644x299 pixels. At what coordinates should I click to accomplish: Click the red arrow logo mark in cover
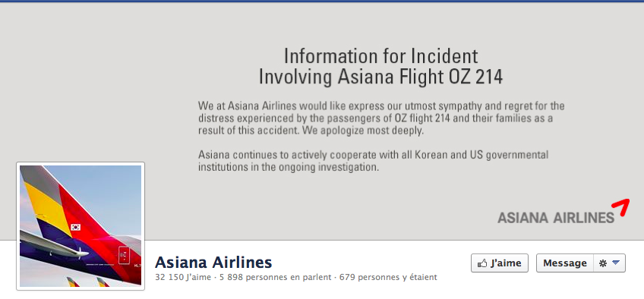(x=620, y=207)
